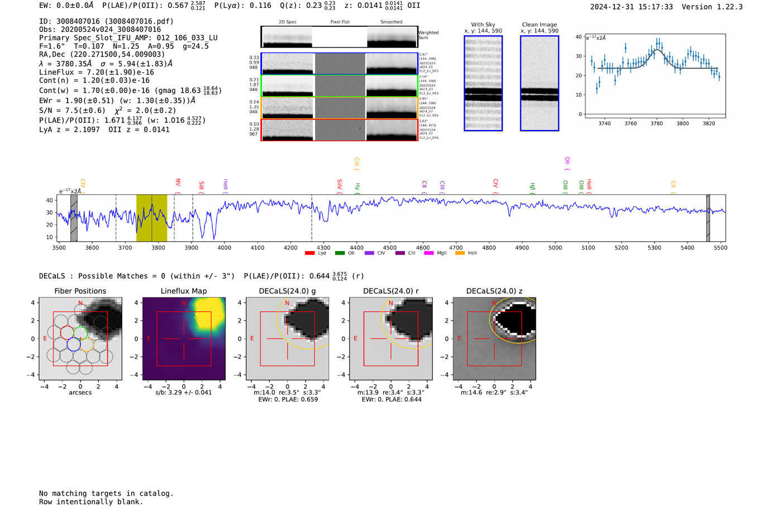Open the DECaLS(24.0) z cutout

point(494,339)
